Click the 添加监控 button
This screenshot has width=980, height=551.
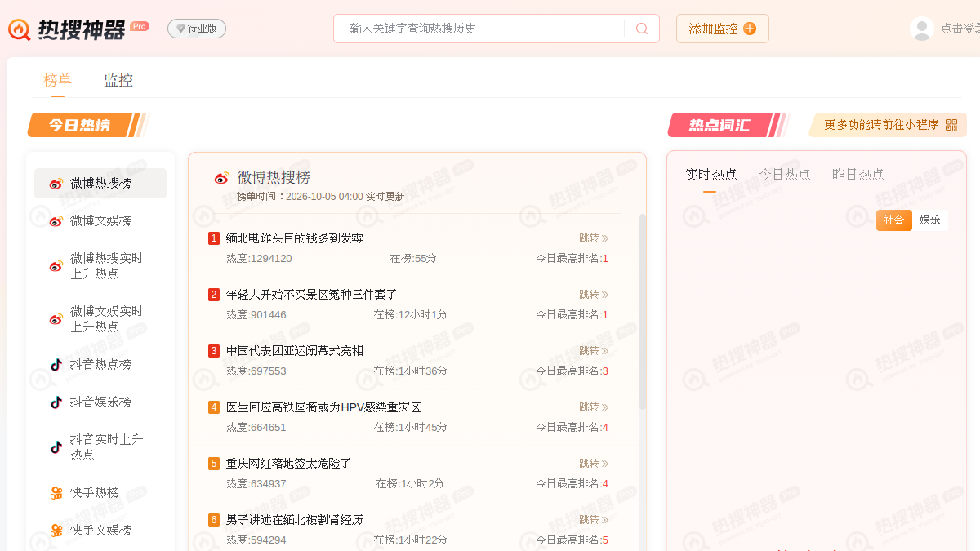point(723,29)
